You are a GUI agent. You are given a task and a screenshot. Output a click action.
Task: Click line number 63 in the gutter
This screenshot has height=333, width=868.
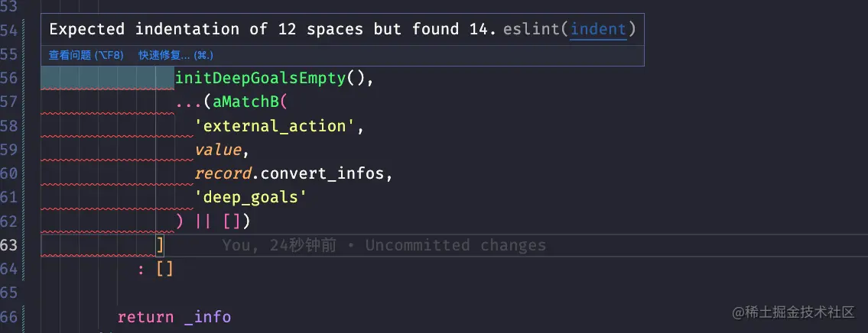(x=10, y=245)
